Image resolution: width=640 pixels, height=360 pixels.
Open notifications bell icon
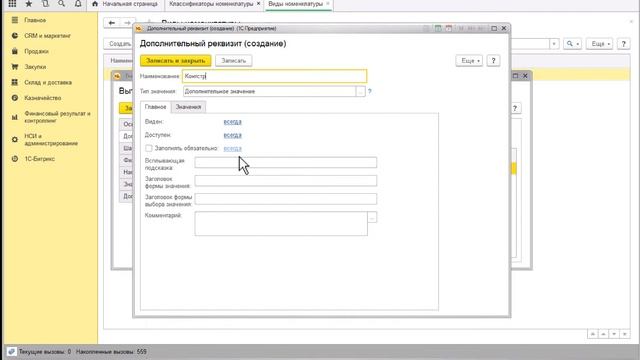click(x=78, y=4)
